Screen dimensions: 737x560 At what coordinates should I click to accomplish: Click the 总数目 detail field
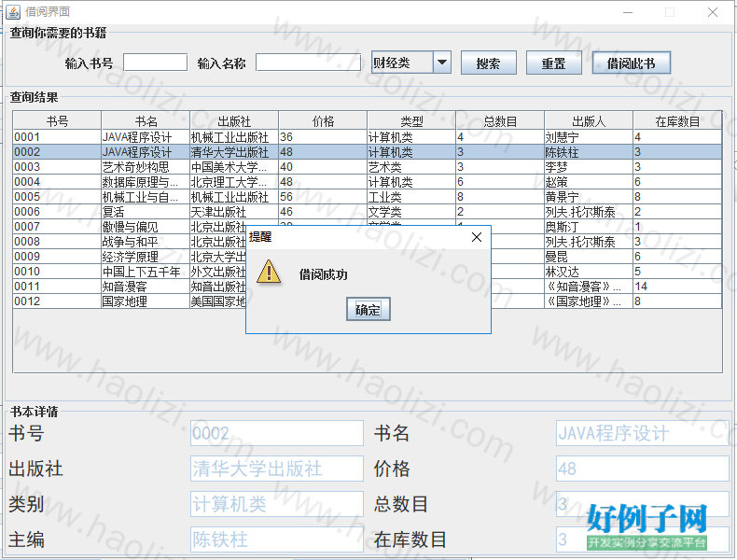click(643, 504)
